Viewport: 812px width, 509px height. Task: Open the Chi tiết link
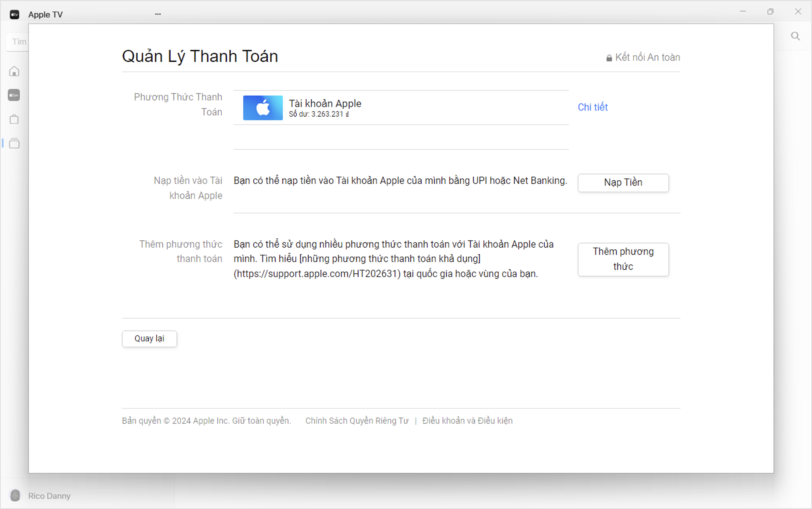(x=592, y=107)
